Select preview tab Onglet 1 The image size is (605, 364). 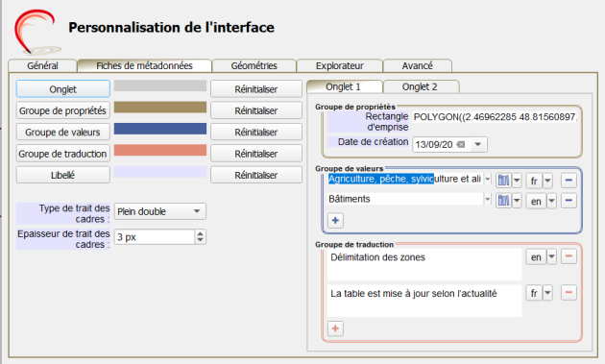343,86
